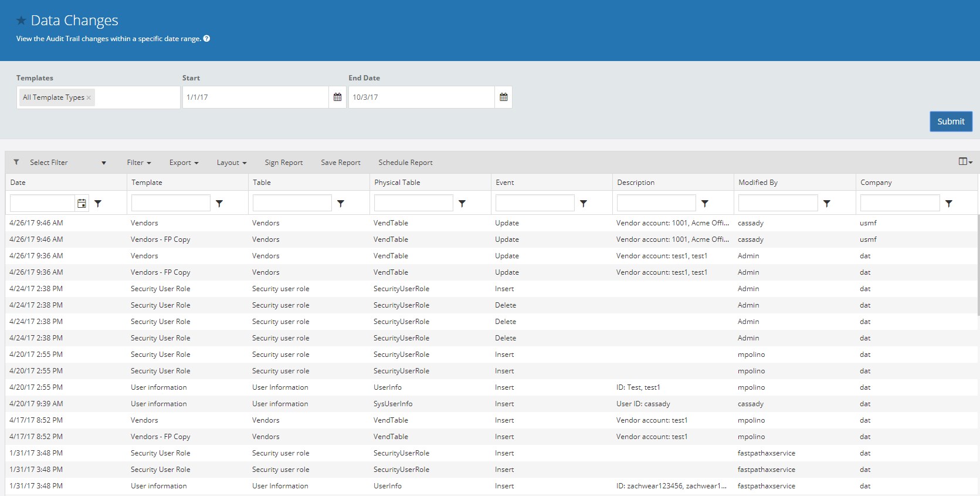The height and width of the screenshot is (496, 980).
Task: Click the favorite star beside Data Changes
Action: 21,21
